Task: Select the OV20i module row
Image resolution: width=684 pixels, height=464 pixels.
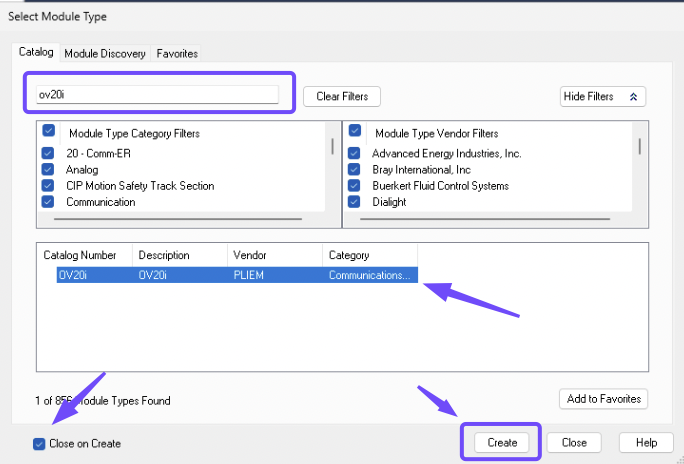Action: tap(236, 275)
